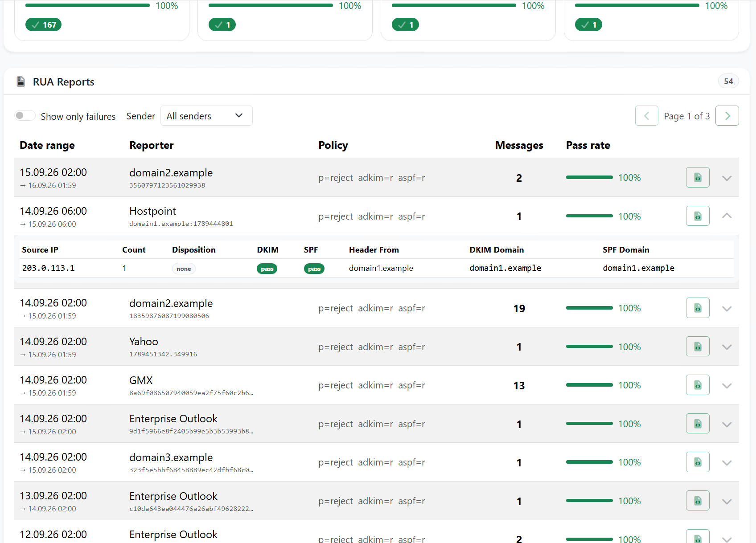Click the RUA Reports document icon
Image resolution: width=756 pixels, height=543 pixels.
(x=21, y=82)
